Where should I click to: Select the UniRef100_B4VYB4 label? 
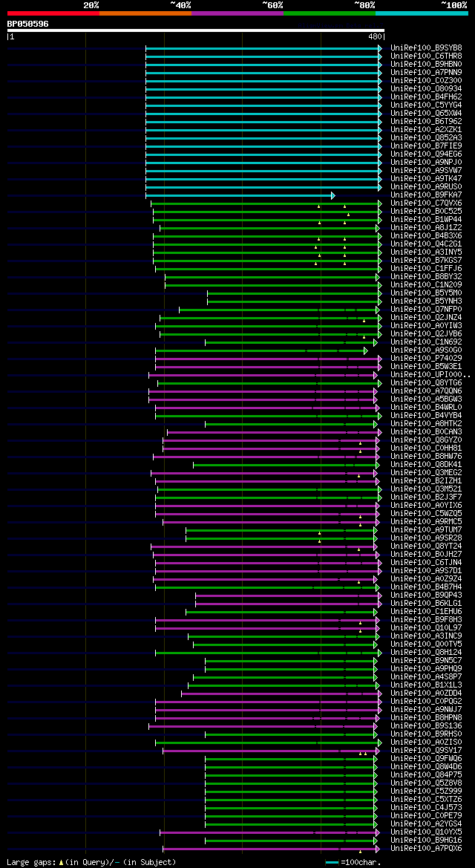click(x=426, y=416)
